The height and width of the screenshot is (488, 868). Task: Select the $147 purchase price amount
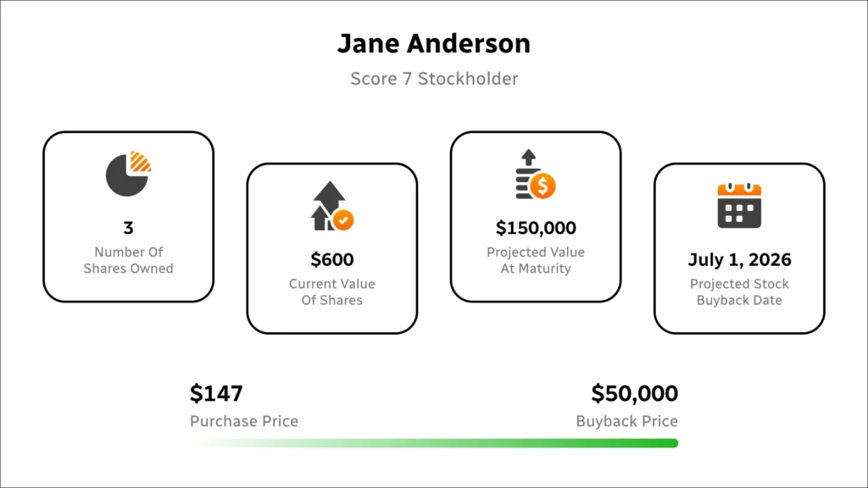216,393
